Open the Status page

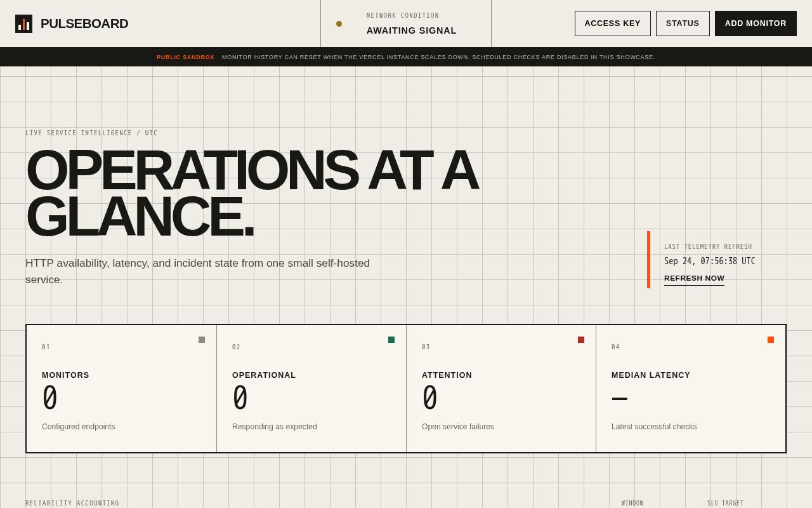pos(683,23)
